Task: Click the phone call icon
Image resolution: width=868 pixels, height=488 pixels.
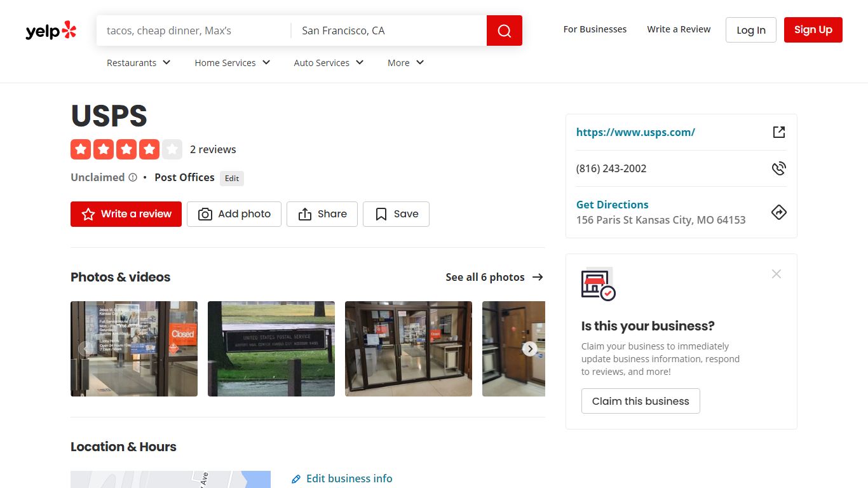Action: (x=779, y=168)
